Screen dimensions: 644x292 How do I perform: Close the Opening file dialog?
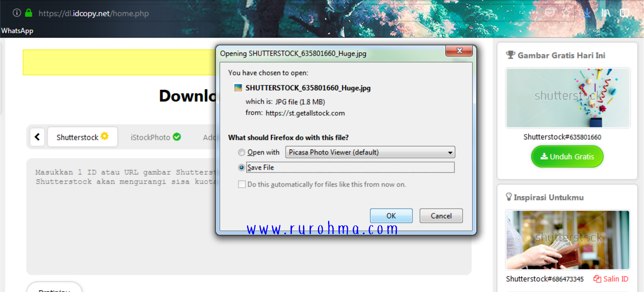[459, 51]
